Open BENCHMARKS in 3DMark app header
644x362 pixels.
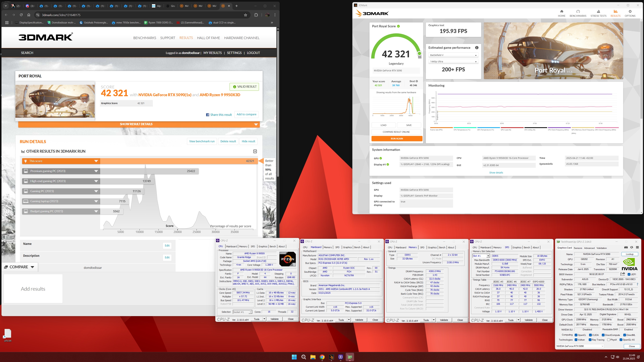pos(578,13)
